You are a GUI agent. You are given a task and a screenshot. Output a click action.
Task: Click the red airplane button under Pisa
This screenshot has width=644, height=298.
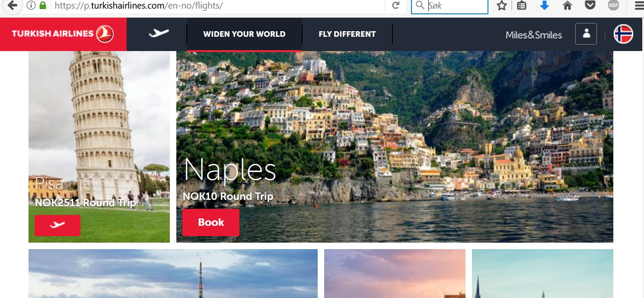57,225
